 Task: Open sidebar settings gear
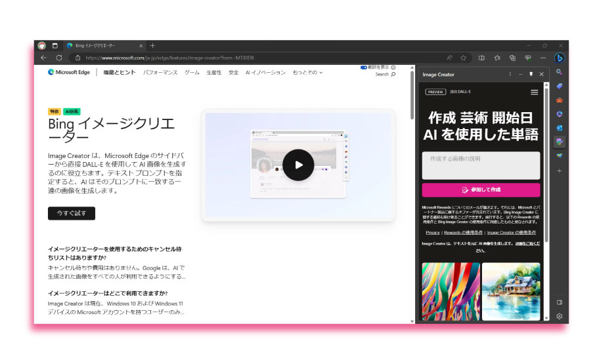[x=560, y=316]
